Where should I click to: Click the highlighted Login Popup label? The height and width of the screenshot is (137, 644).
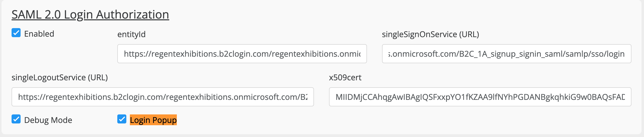coord(153,120)
